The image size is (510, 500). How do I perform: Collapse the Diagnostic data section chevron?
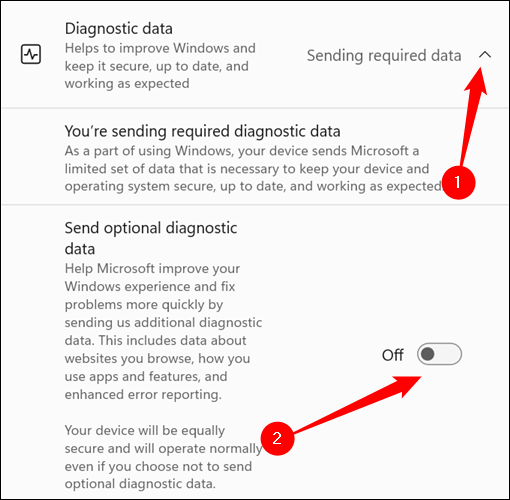click(485, 55)
